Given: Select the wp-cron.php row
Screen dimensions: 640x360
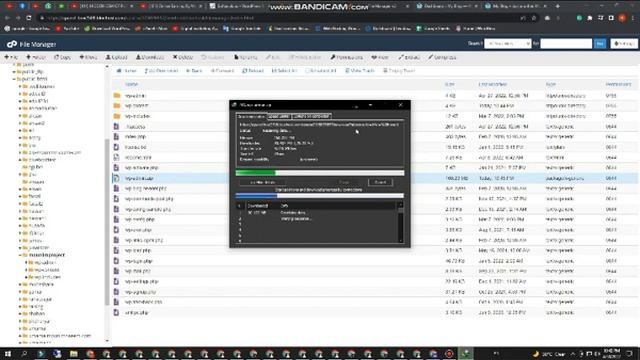Looking at the screenshot, I should point(375,230).
